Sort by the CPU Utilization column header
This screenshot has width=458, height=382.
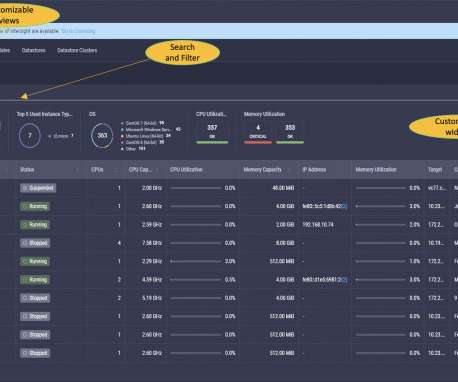click(186, 170)
